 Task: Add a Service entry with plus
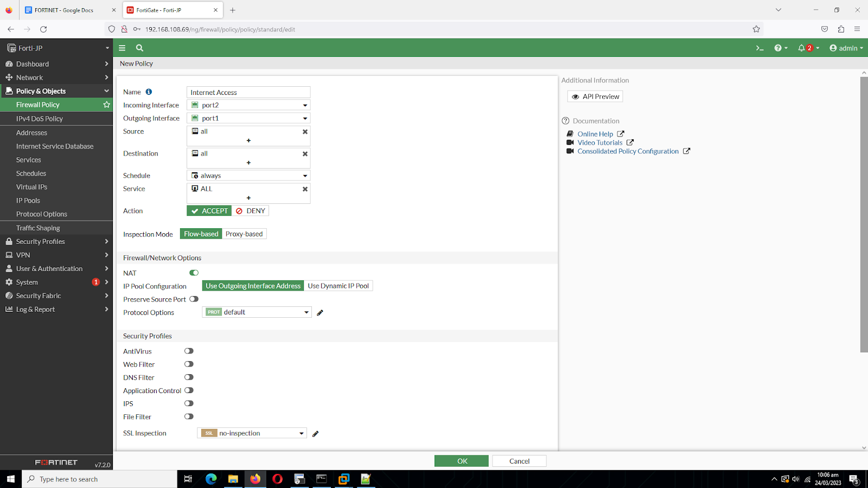pos(248,198)
